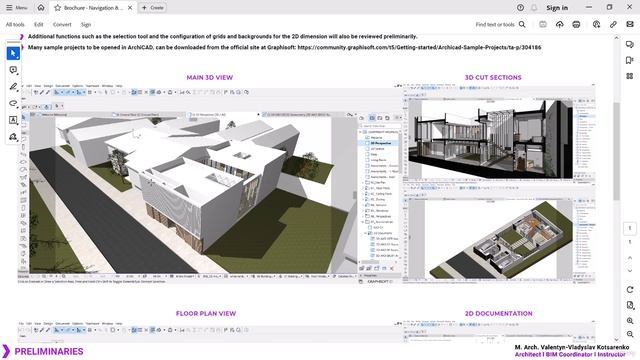
Task: Click the MAIN 3D VIEW heading
Action: click(x=209, y=77)
